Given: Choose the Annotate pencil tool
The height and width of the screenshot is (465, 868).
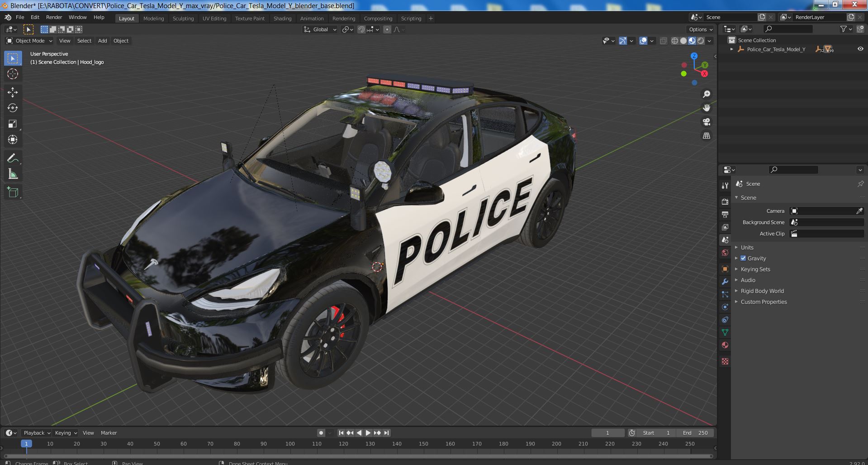Looking at the screenshot, I should pyautogui.click(x=13, y=158).
